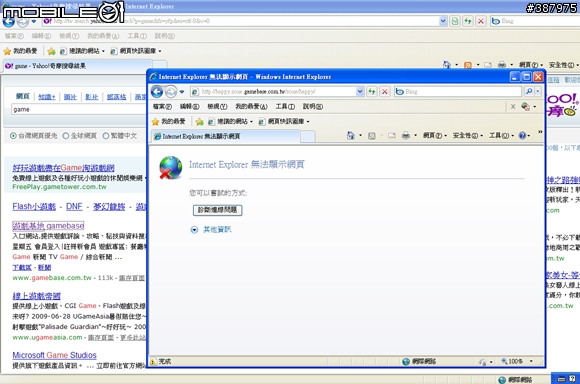Click Home icon in front window command bar
Image resolution: width=580 pixels, height=384 pixels.
pos(350,136)
